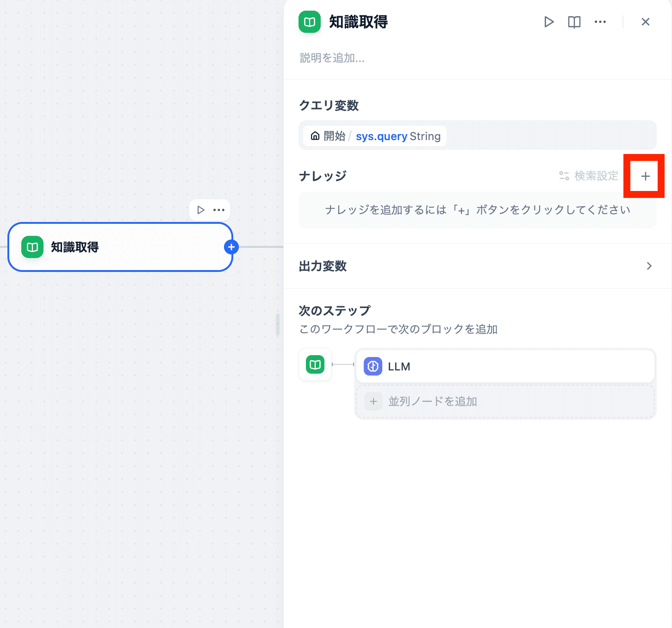Click the panel resize handle on the left edge
Viewport: 672px width, 628px height.
[278, 325]
